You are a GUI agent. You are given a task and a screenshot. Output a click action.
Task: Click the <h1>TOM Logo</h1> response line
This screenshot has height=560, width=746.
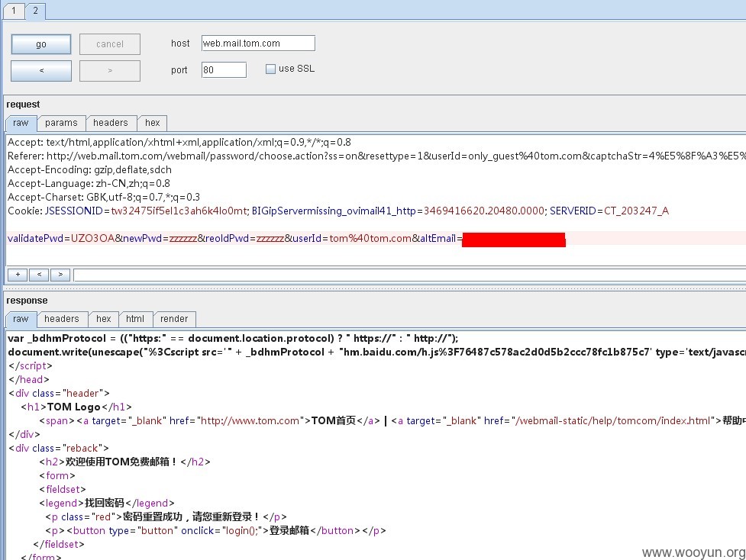(x=76, y=407)
